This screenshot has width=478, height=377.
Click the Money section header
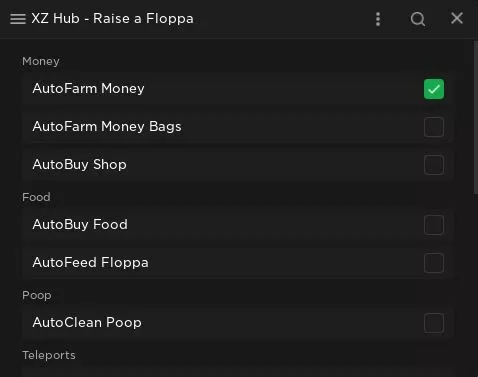click(41, 62)
